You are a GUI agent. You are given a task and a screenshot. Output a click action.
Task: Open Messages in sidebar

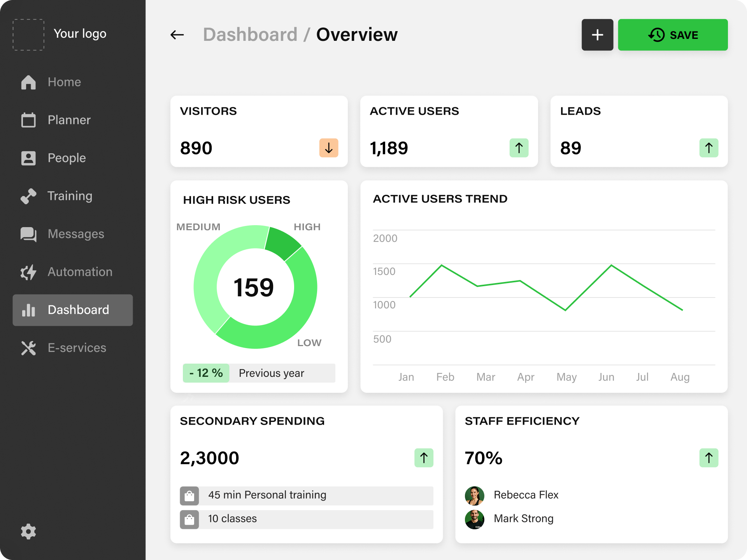pyautogui.click(x=75, y=234)
